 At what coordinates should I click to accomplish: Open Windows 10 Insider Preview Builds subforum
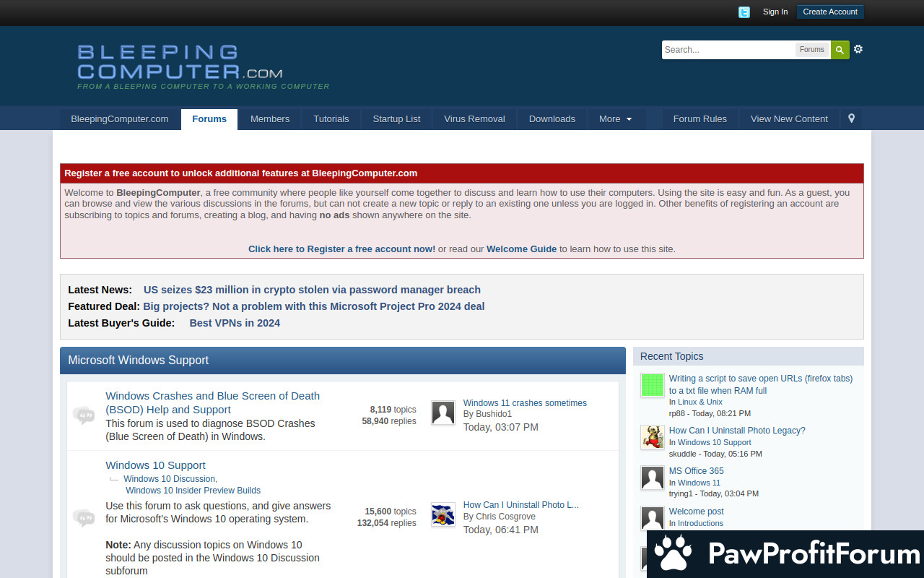point(193,491)
